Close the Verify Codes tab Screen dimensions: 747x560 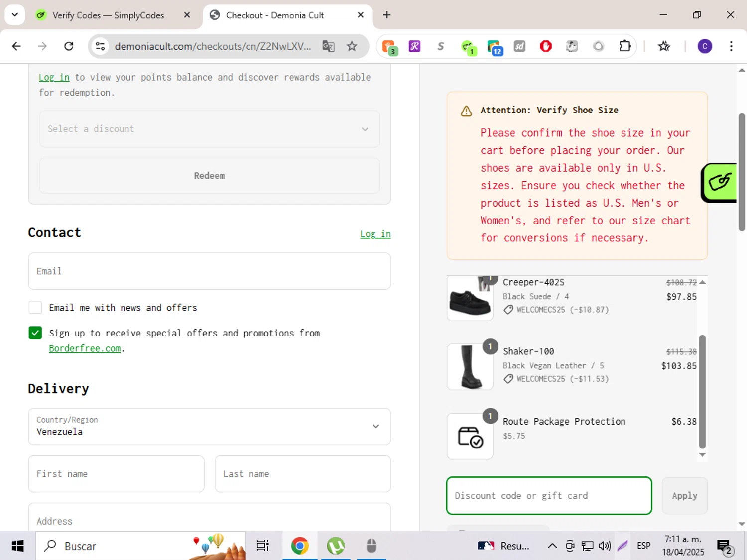pyautogui.click(x=187, y=15)
